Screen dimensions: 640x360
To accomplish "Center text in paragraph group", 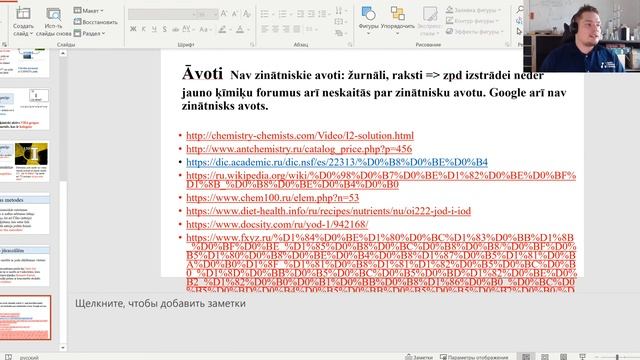I will (275, 29).
